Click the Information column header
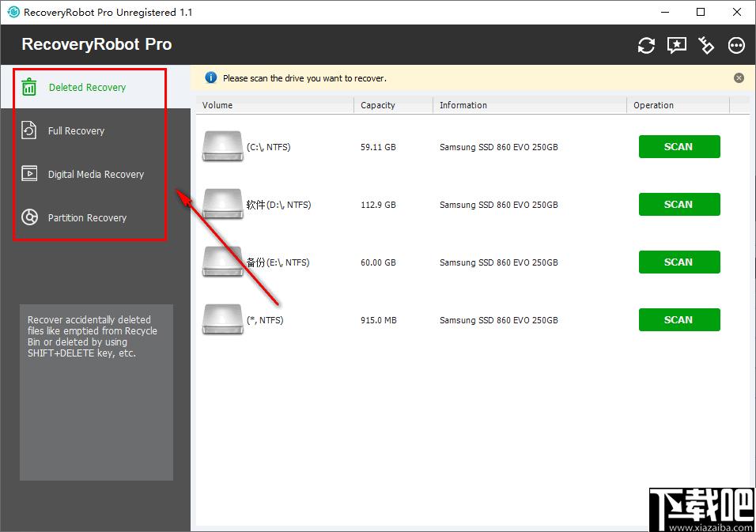756x532 pixels. pyautogui.click(x=530, y=105)
